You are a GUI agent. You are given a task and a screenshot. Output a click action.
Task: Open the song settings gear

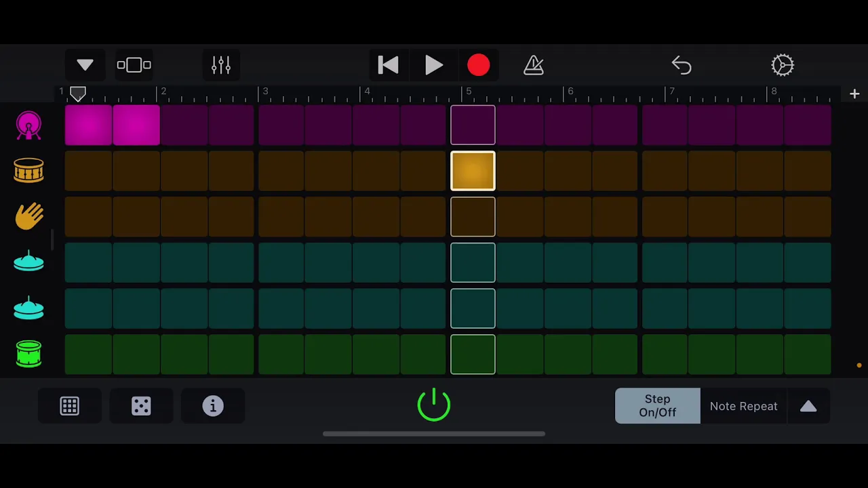coord(783,65)
